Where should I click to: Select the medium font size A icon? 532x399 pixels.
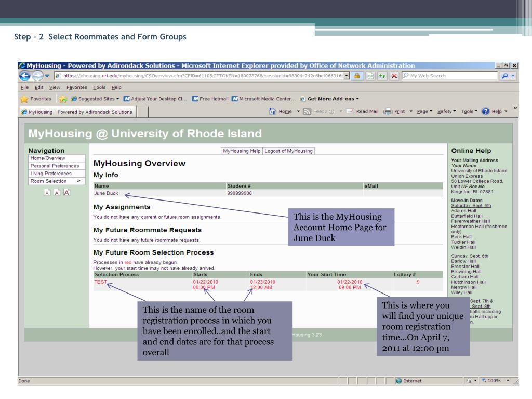pyautogui.click(x=57, y=193)
